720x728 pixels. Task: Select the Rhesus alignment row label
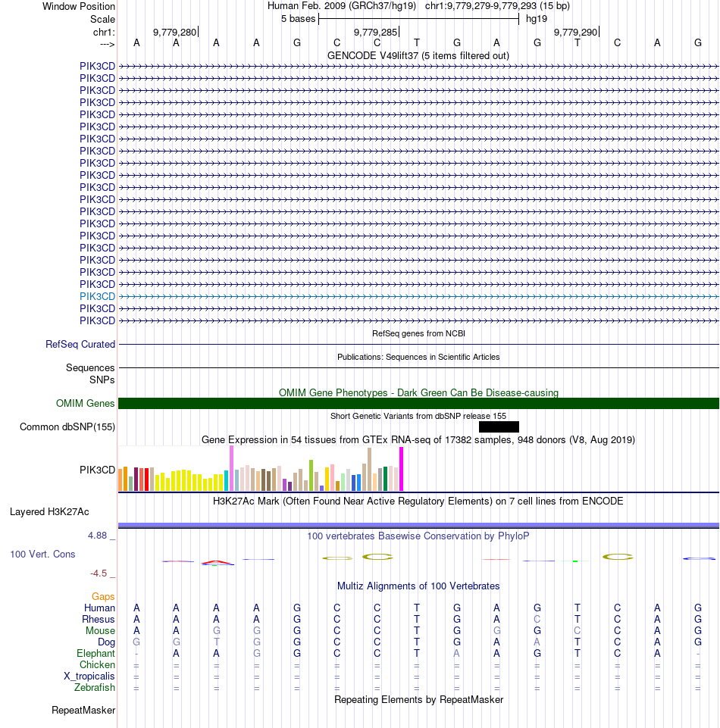click(98, 620)
